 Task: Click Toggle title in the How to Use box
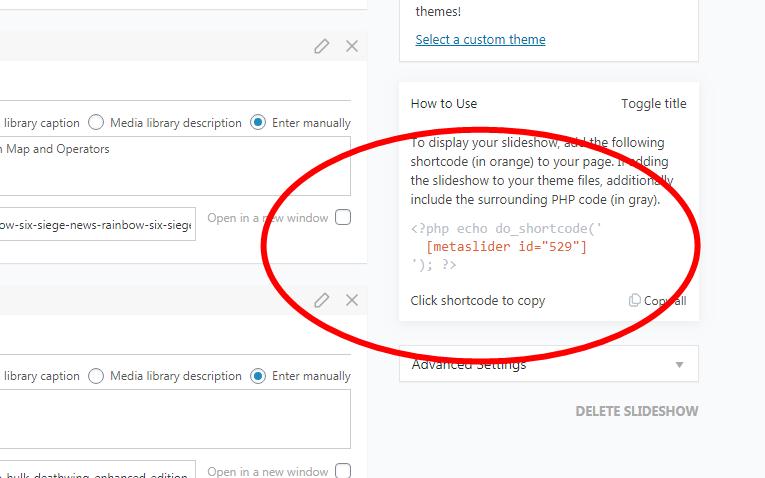point(653,104)
